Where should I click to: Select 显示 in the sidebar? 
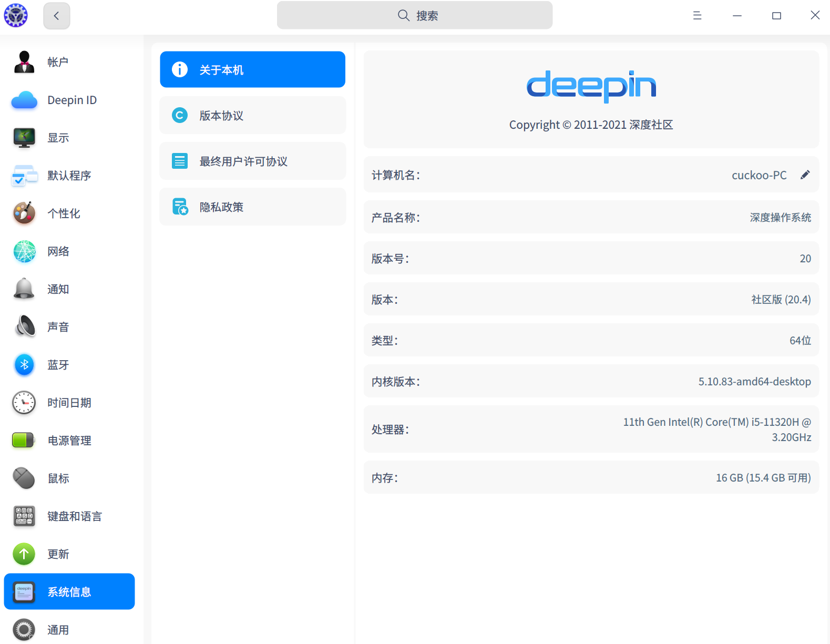click(x=69, y=138)
